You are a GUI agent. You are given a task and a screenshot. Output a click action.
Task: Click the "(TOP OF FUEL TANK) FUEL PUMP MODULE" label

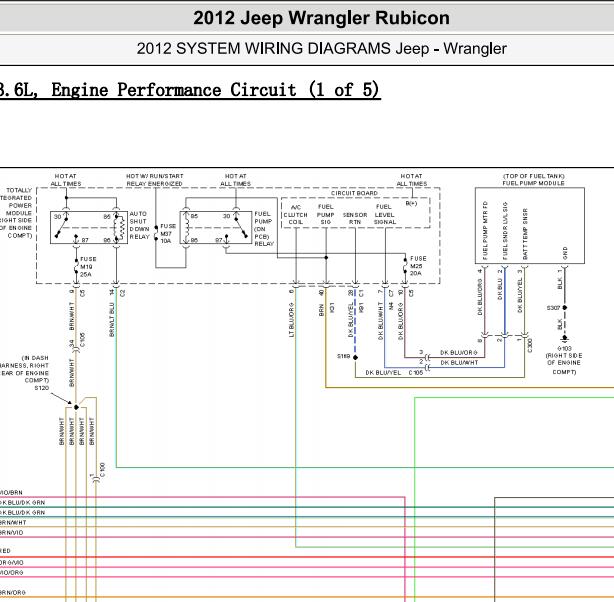pyautogui.click(x=534, y=179)
